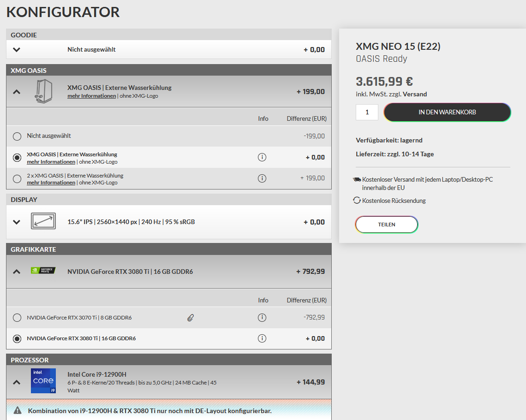The height and width of the screenshot is (420, 526).
Task: Click the '+ 792,99' graphics card price
Action: coord(311,272)
